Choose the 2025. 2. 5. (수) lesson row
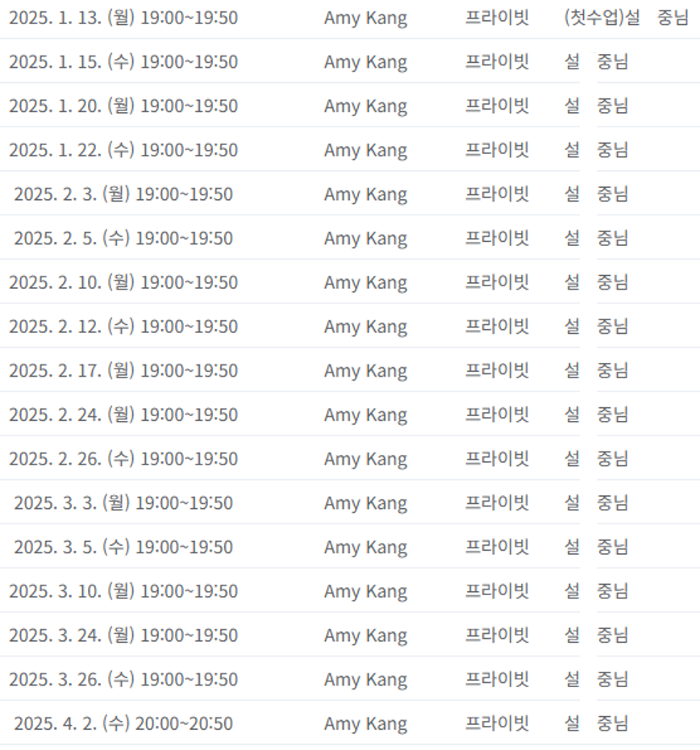700x750 pixels. pyautogui.click(x=350, y=238)
